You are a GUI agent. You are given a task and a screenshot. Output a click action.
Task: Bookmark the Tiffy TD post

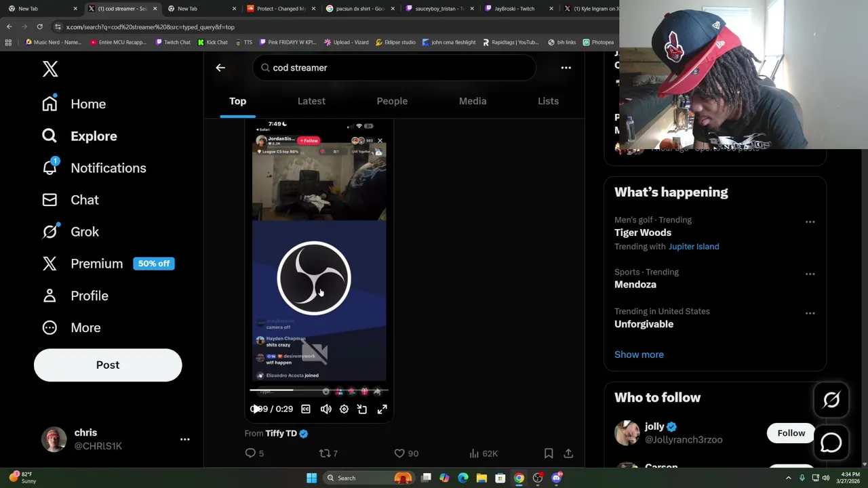tap(549, 453)
